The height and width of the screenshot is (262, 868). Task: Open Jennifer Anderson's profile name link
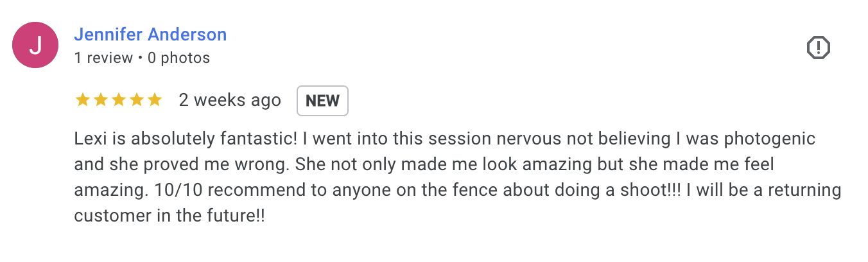[150, 34]
